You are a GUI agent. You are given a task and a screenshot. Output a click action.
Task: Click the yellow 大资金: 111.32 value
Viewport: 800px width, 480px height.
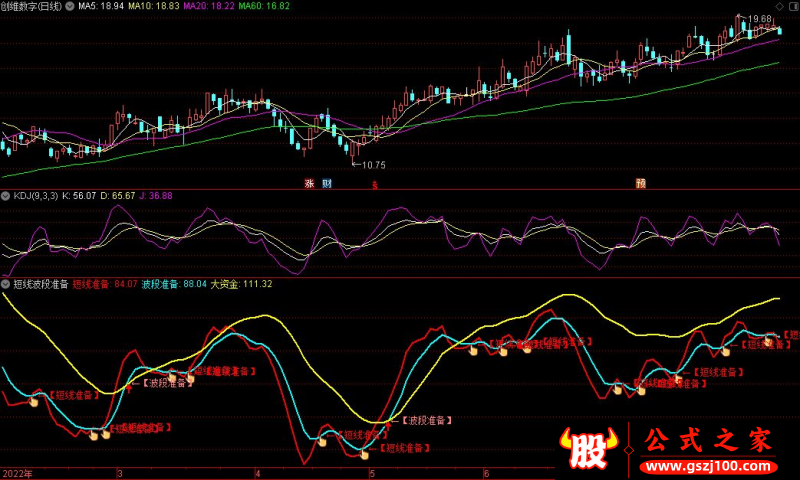tap(241, 284)
